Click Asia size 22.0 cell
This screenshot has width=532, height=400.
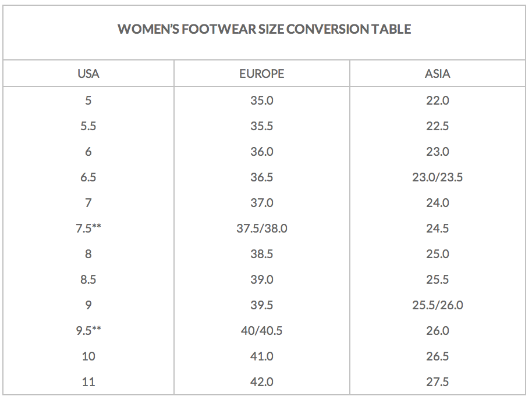[438, 101]
